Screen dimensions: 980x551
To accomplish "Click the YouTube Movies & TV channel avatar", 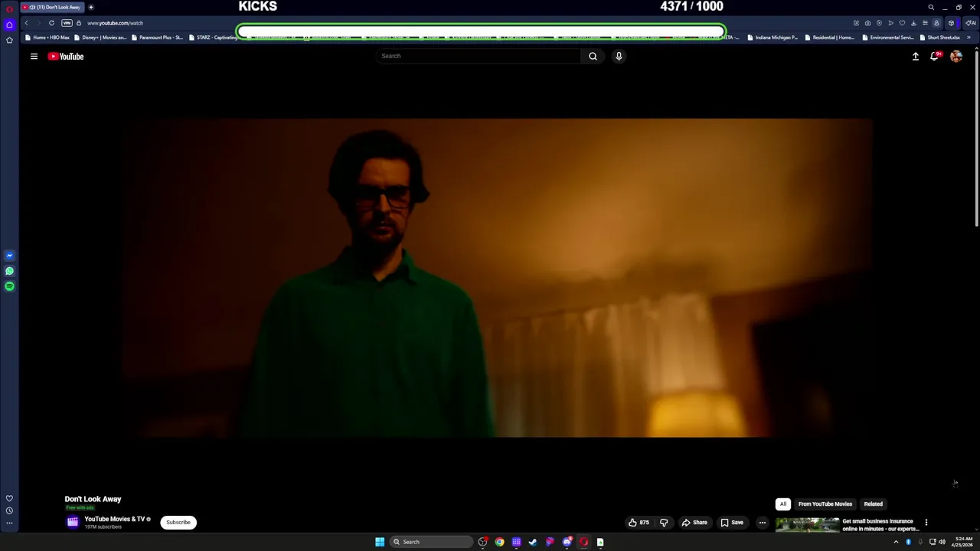I will point(73,522).
